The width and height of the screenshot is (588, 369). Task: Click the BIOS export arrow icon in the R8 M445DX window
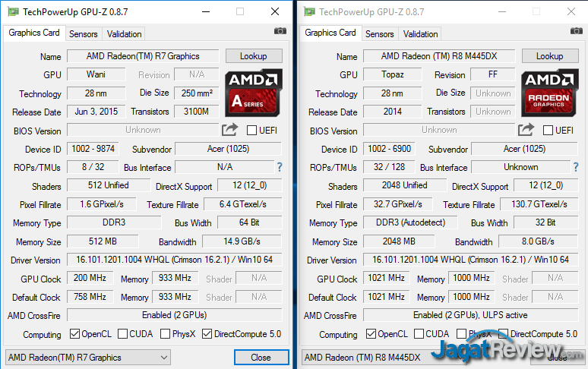click(x=526, y=130)
